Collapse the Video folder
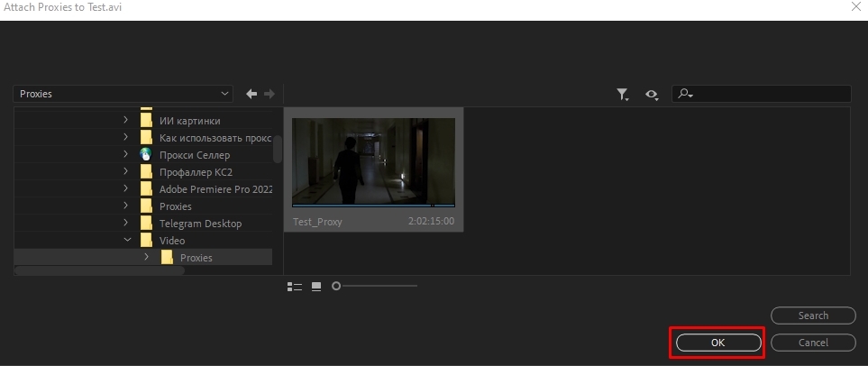868x366 pixels. tap(127, 241)
